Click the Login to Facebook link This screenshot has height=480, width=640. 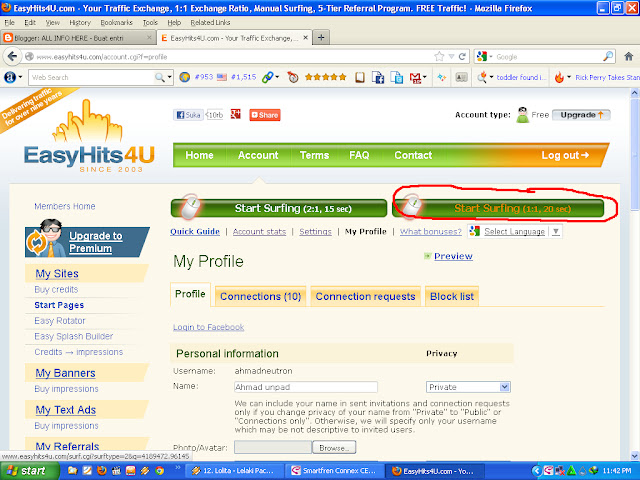coord(209,327)
